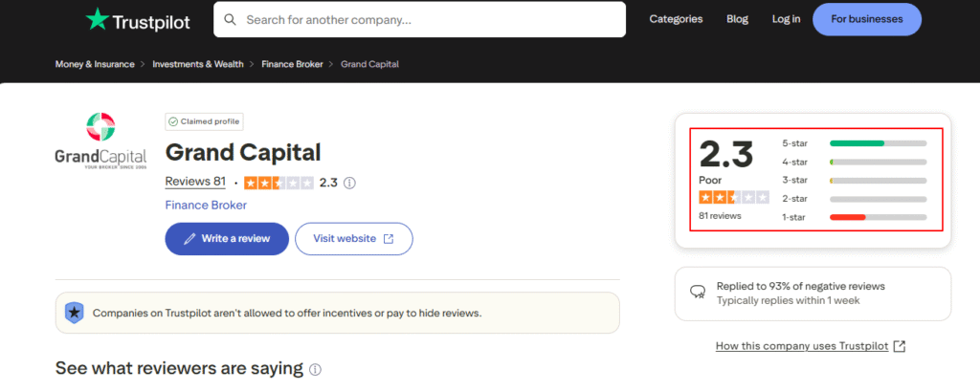
Task: Click the Visit website button
Action: click(x=354, y=239)
